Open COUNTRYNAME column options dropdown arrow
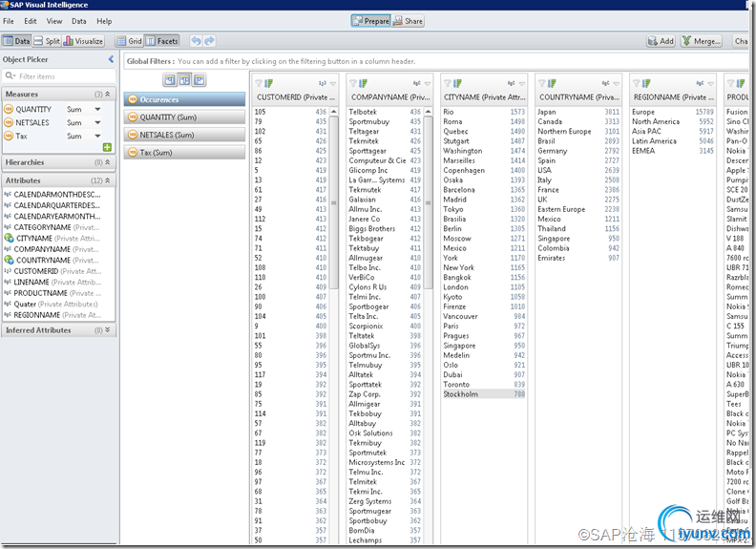The image size is (756, 549). [x=617, y=84]
